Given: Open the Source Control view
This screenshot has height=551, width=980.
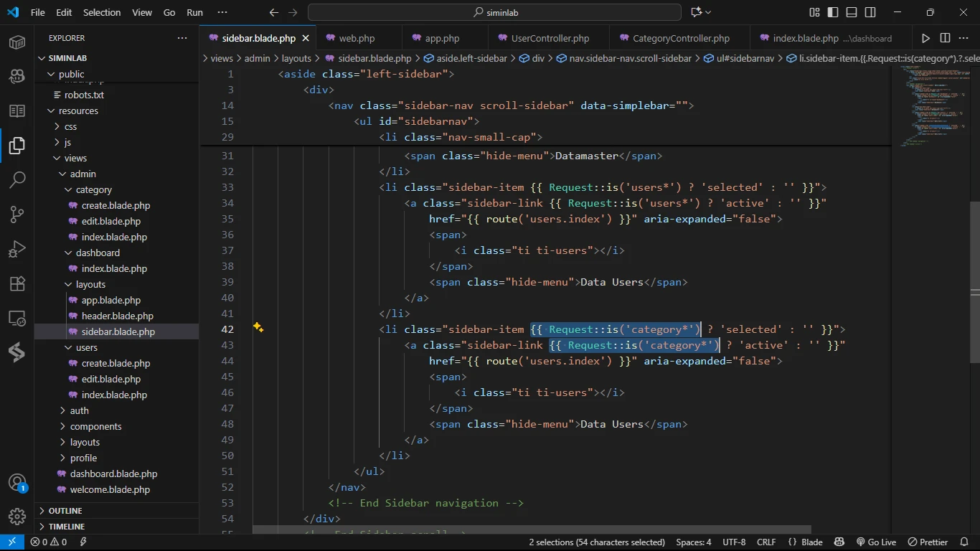Looking at the screenshot, I should click(x=17, y=214).
